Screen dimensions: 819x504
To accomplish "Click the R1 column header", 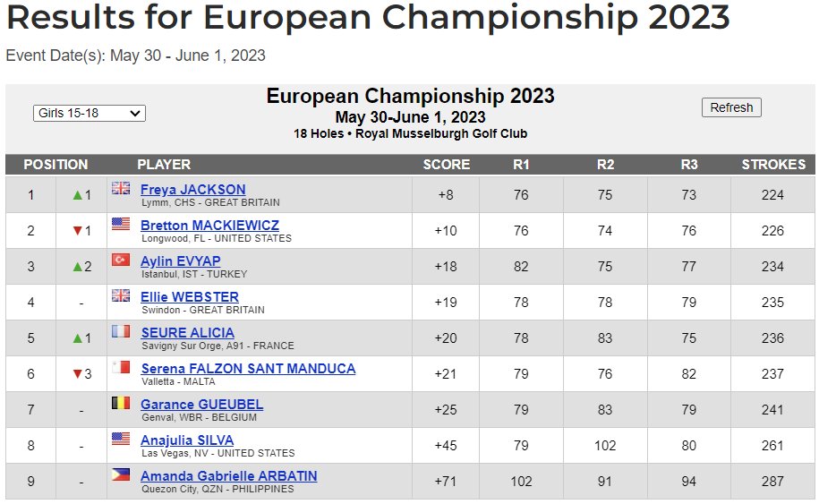I will point(521,165).
